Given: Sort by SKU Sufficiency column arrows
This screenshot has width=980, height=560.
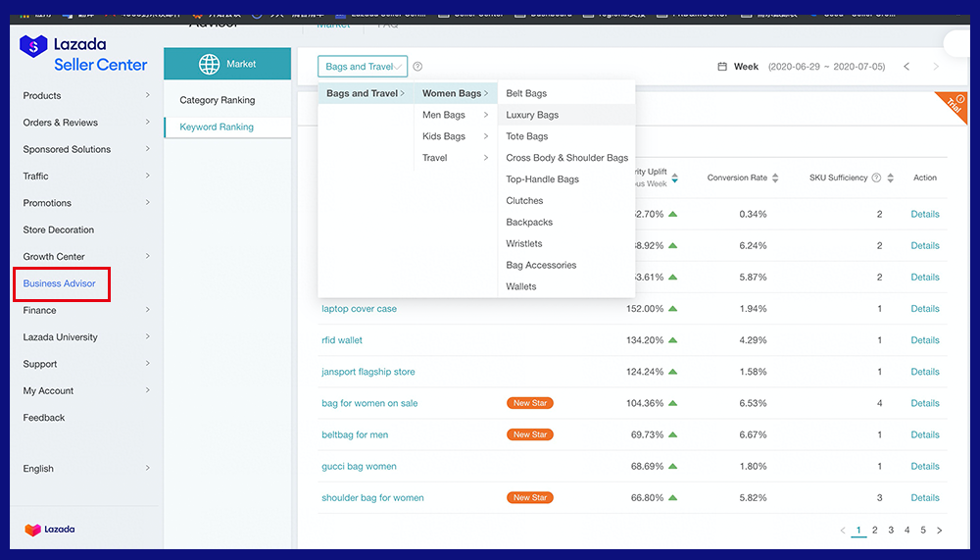Looking at the screenshot, I should (890, 178).
